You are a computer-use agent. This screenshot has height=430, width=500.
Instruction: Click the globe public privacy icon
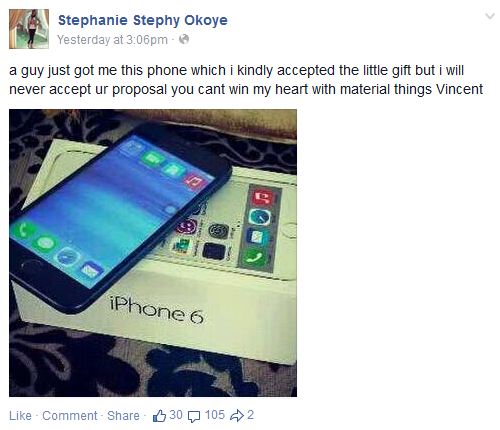pos(184,39)
